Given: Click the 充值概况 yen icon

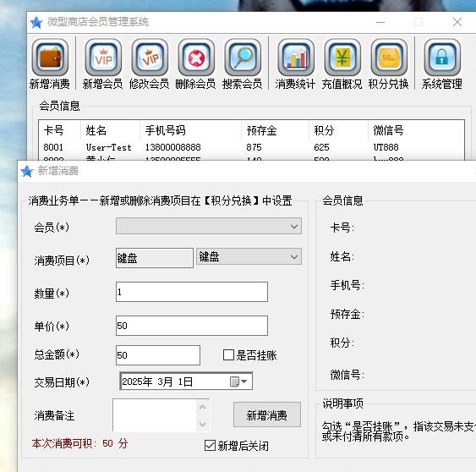Looking at the screenshot, I should 342,58.
